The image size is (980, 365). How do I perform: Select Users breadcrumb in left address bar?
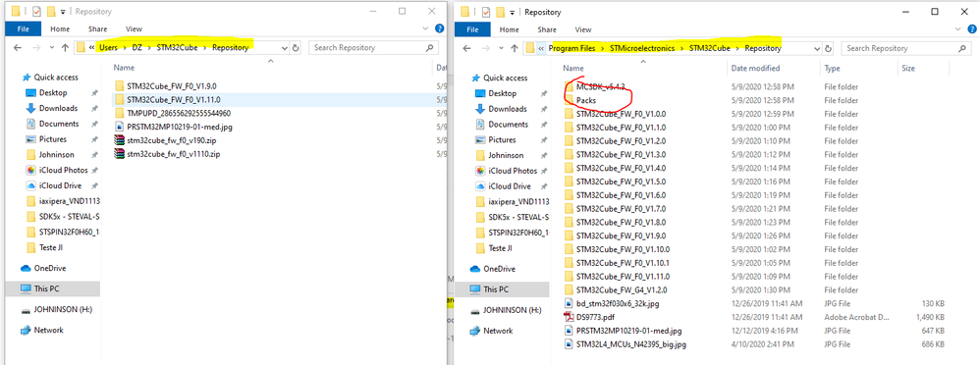click(108, 47)
